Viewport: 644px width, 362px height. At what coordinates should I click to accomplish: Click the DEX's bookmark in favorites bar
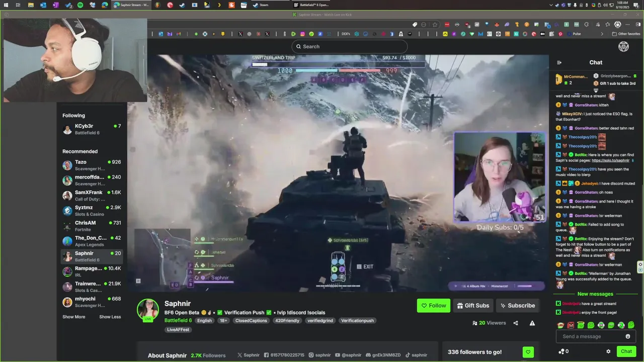click(345, 34)
